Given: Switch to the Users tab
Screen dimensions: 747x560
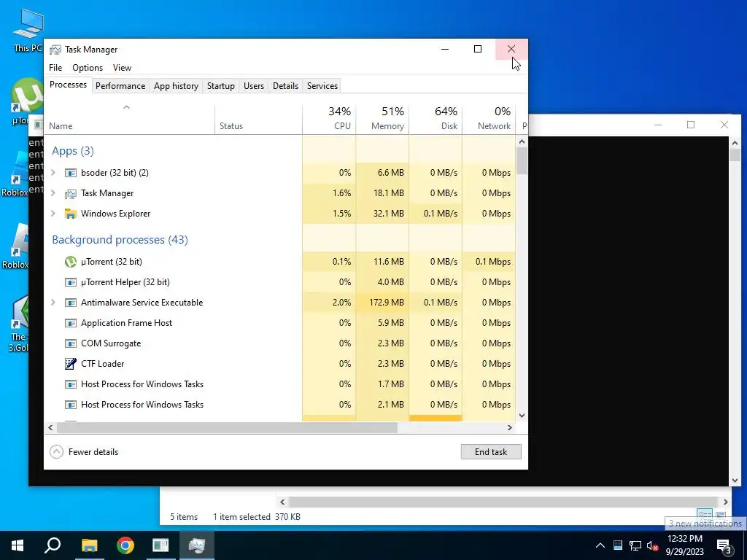Looking at the screenshot, I should [x=253, y=86].
